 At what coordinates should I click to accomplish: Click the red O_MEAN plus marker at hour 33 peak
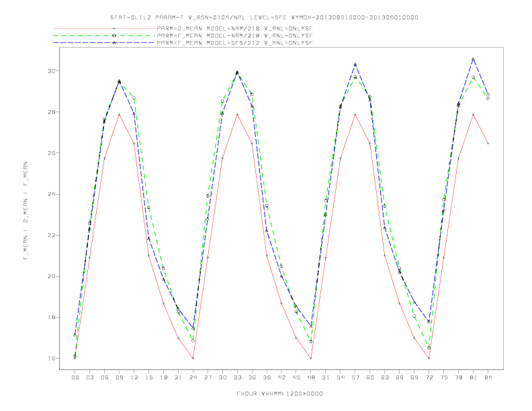pyautogui.click(x=237, y=115)
